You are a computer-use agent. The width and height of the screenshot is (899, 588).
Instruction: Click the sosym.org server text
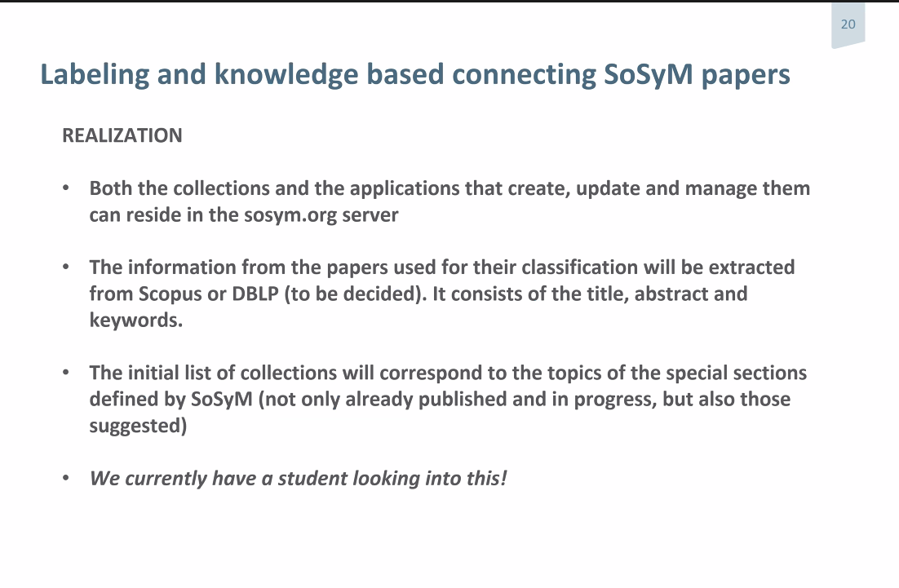click(x=321, y=215)
